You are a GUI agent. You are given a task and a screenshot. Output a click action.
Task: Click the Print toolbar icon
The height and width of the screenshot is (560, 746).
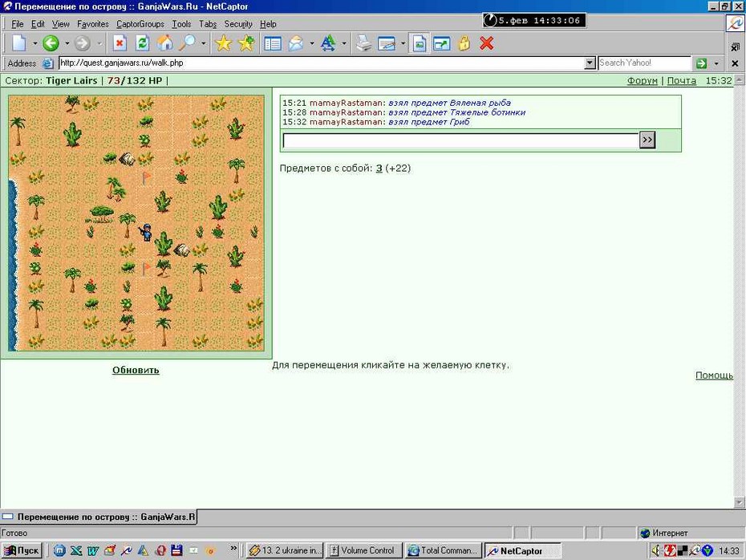[x=364, y=43]
